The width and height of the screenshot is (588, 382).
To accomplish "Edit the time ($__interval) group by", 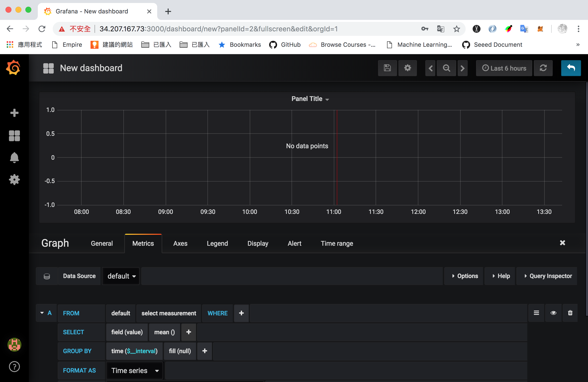I will (x=134, y=351).
